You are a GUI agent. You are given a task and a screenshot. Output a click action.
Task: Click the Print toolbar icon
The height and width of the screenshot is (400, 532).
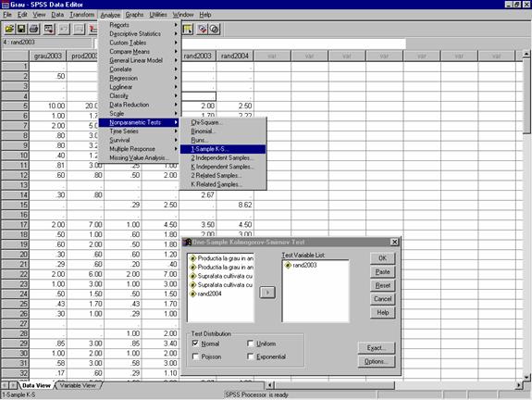pyautogui.click(x=33, y=30)
